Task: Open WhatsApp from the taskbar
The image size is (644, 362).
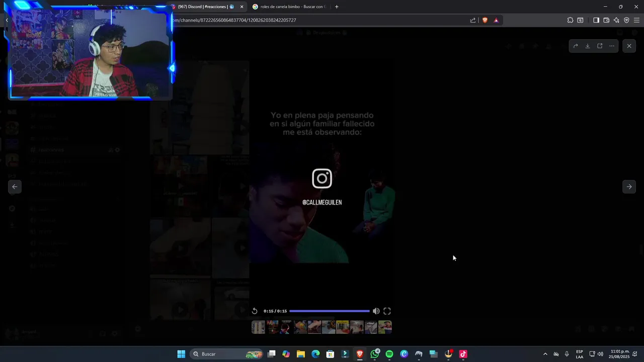Action: coord(375,354)
